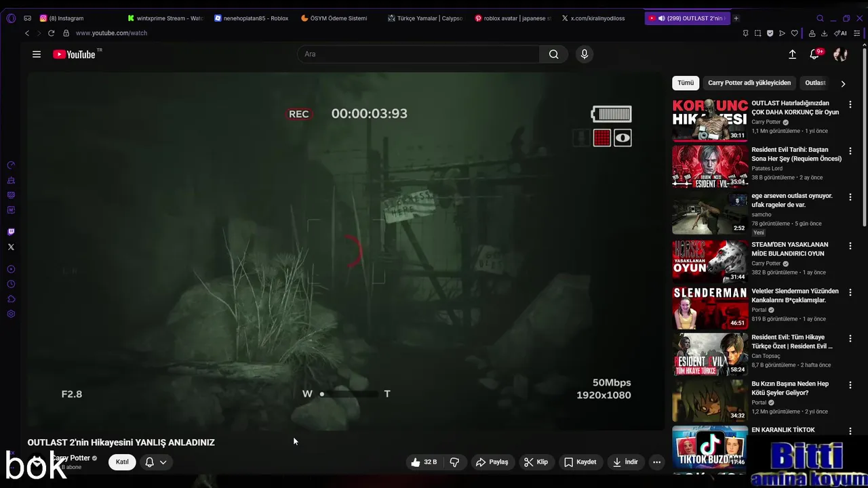
Task: Click the search magnifier button
Action: click(x=554, y=54)
